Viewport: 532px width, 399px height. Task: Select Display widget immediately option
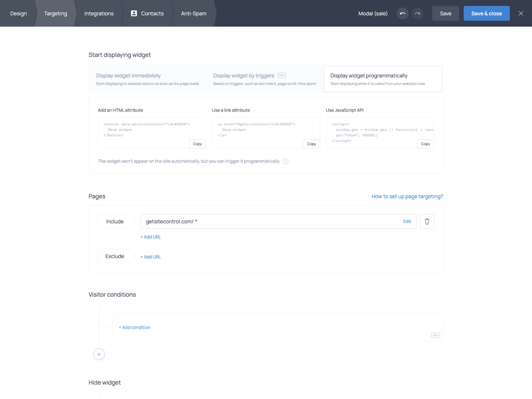[x=148, y=79]
